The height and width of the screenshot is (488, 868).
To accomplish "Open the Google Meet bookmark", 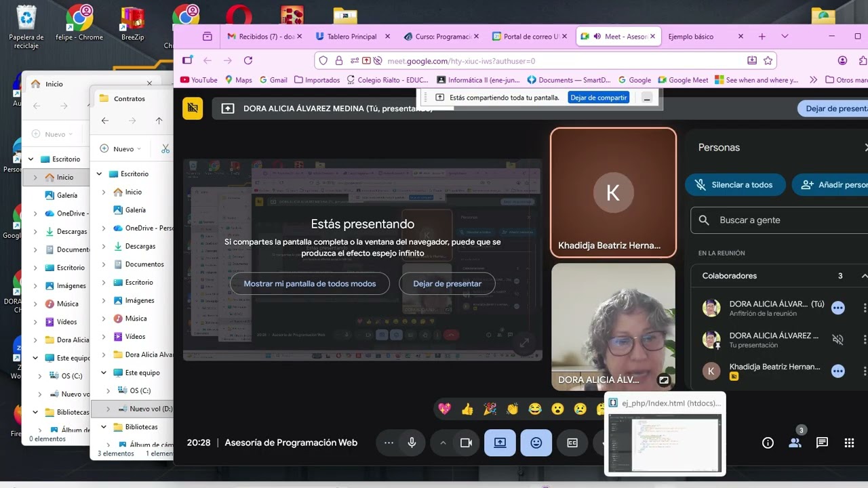I will tap(682, 80).
